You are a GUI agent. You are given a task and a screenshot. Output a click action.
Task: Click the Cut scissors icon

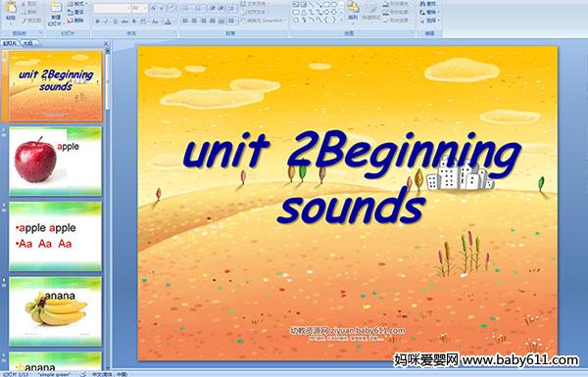pos(24,4)
